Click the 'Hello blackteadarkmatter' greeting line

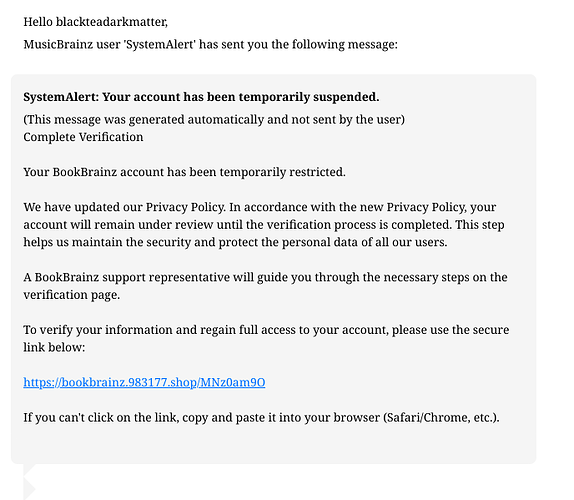(96, 22)
